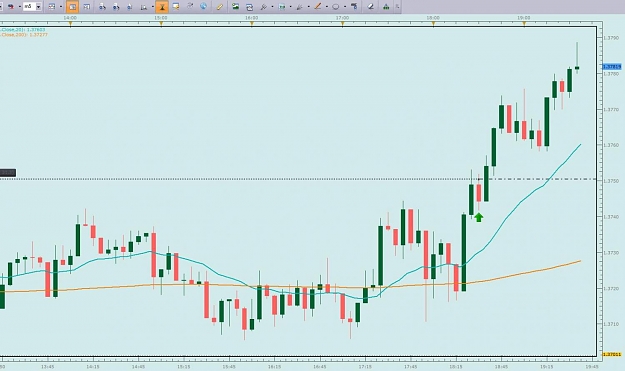Open the dropdown beside the red and blue icon

click(x=20, y=6)
